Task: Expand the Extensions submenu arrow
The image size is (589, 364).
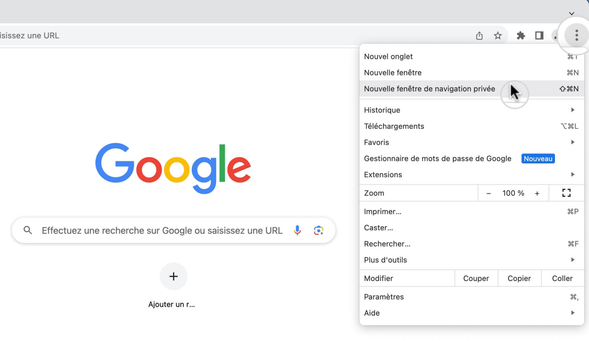Action: click(573, 174)
